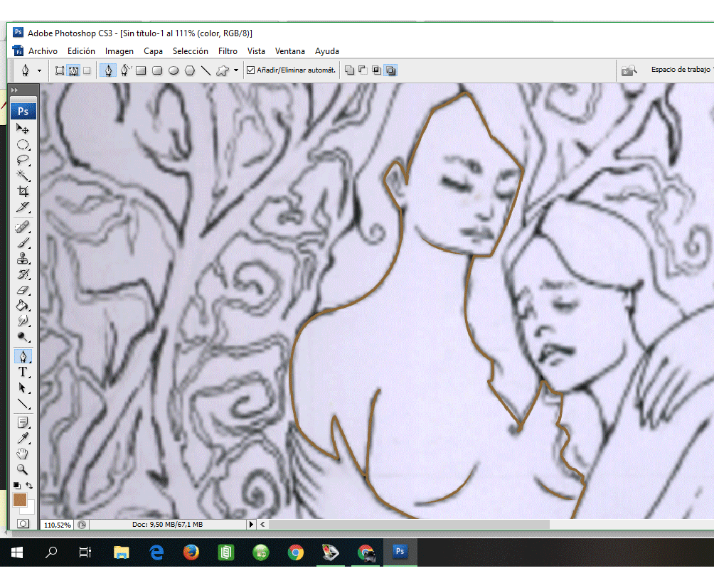Select the Lasso tool
This screenshot has width=714, height=588.
pos(23,160)
